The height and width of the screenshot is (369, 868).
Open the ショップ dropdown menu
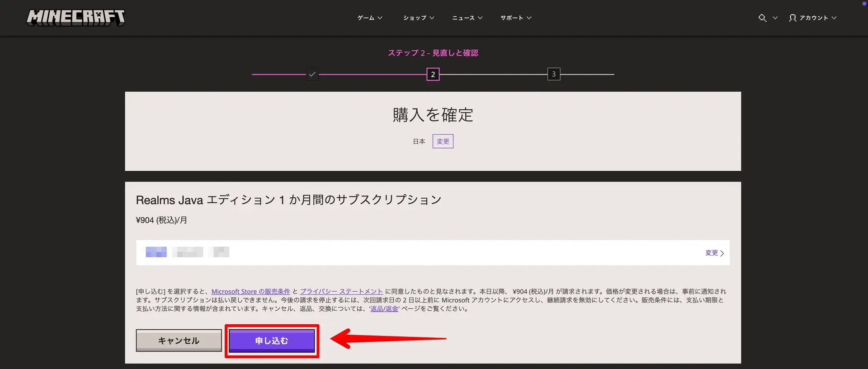(x=418, y=18)
